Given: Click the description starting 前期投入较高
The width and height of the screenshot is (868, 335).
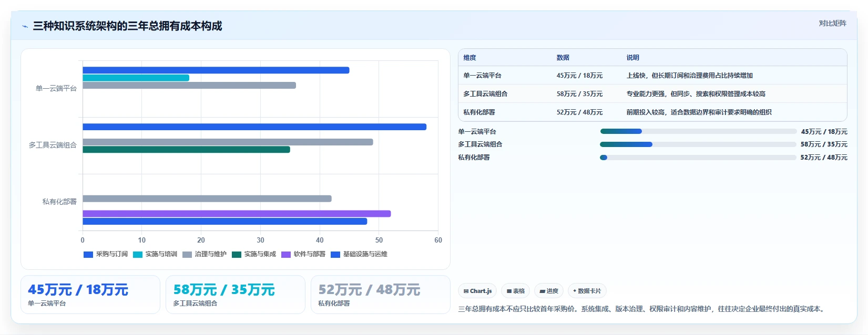Looking at the screenshot, I should [699, 112].
